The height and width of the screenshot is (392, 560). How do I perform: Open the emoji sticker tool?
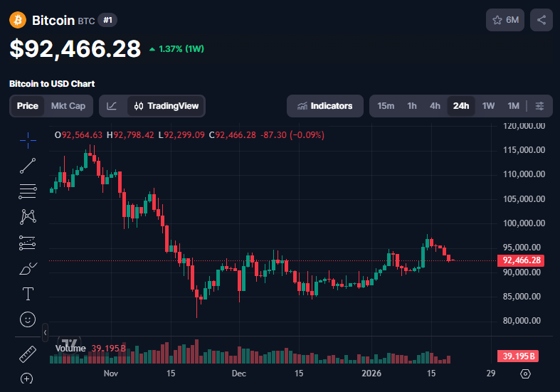pos(28,319)
